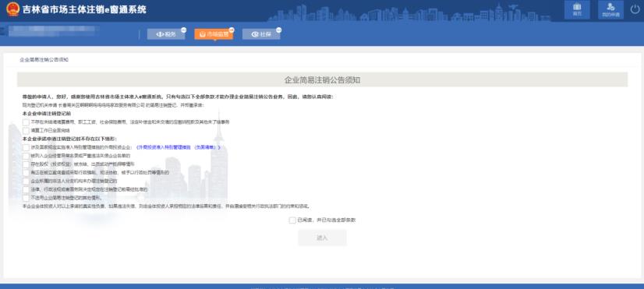
Task: Click the 进入 enter button
Action: tap(322, 238)
